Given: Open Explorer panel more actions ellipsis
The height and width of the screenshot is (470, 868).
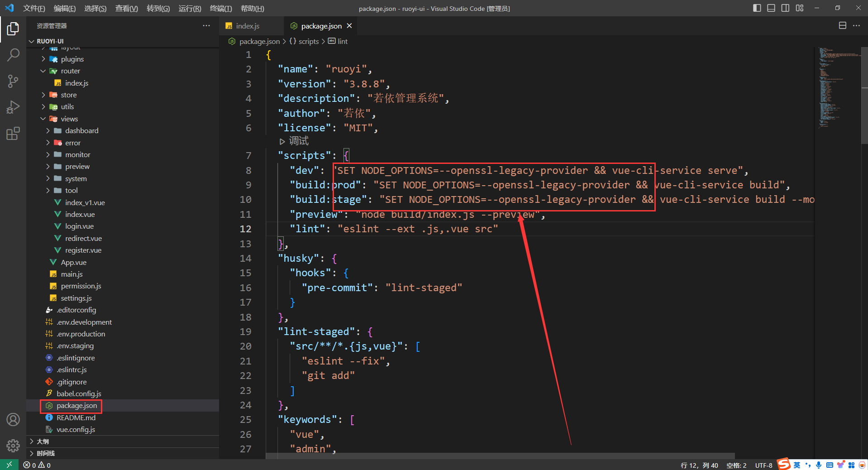Looking at the screenshot, I should pyautogui.click(x=206, y=26).
